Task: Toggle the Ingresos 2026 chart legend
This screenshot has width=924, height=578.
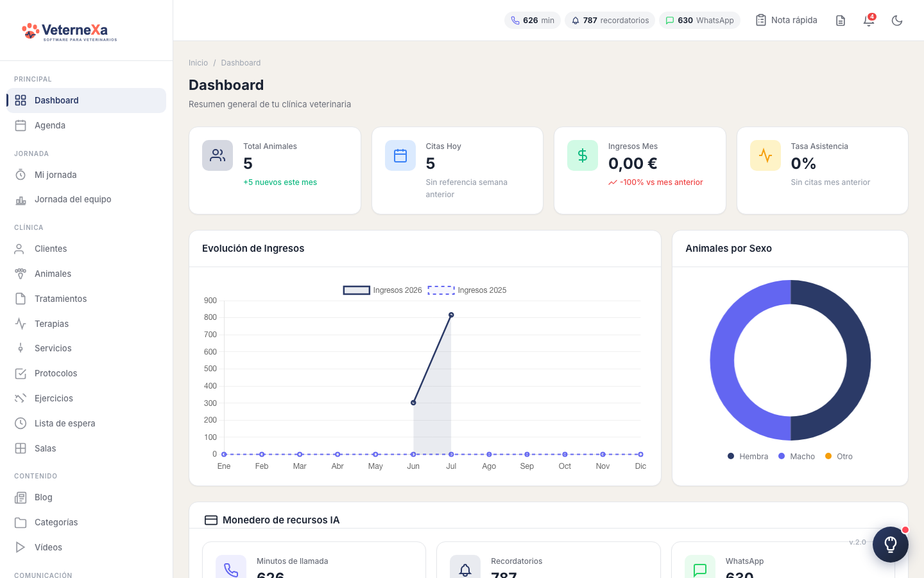Action: 382,290
